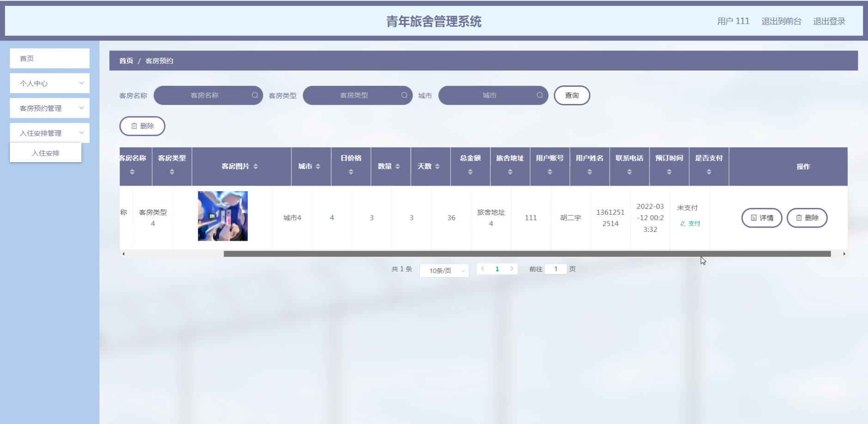
Task: Click the table's horizontal scrollbar thumb
Action: pos(527,254)
